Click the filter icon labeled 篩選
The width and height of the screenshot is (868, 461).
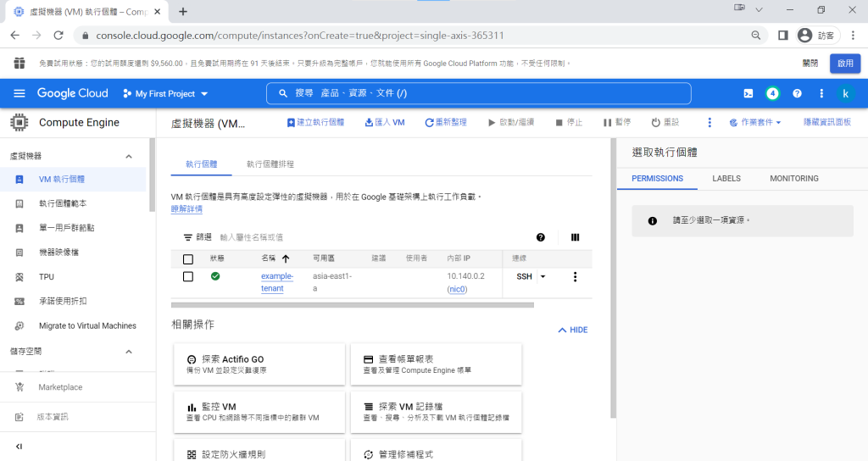pyautogui.click(x=187, y=237)
